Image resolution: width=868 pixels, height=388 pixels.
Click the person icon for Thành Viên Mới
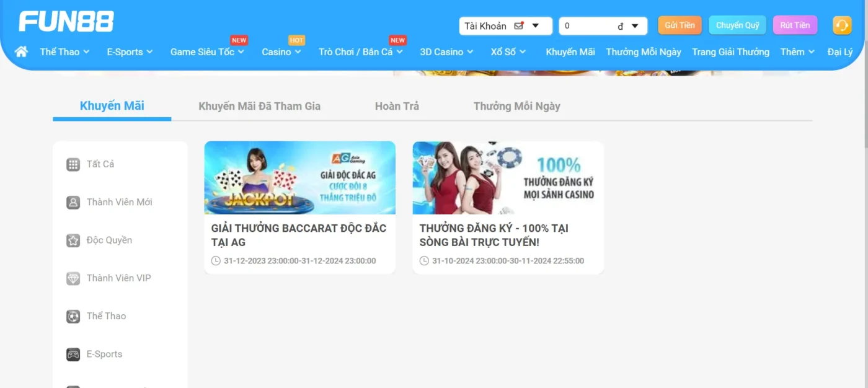pos(73,202)
